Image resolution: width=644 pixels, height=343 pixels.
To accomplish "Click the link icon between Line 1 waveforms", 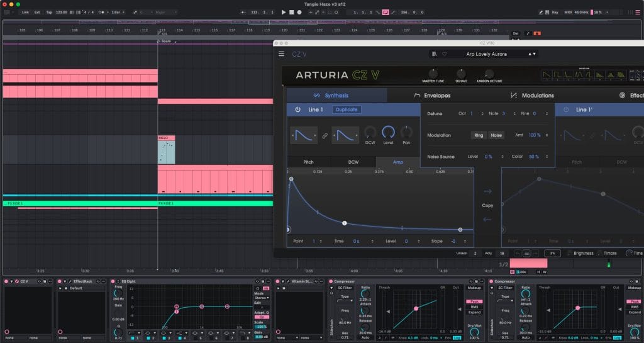I will (x=325, y=135).
